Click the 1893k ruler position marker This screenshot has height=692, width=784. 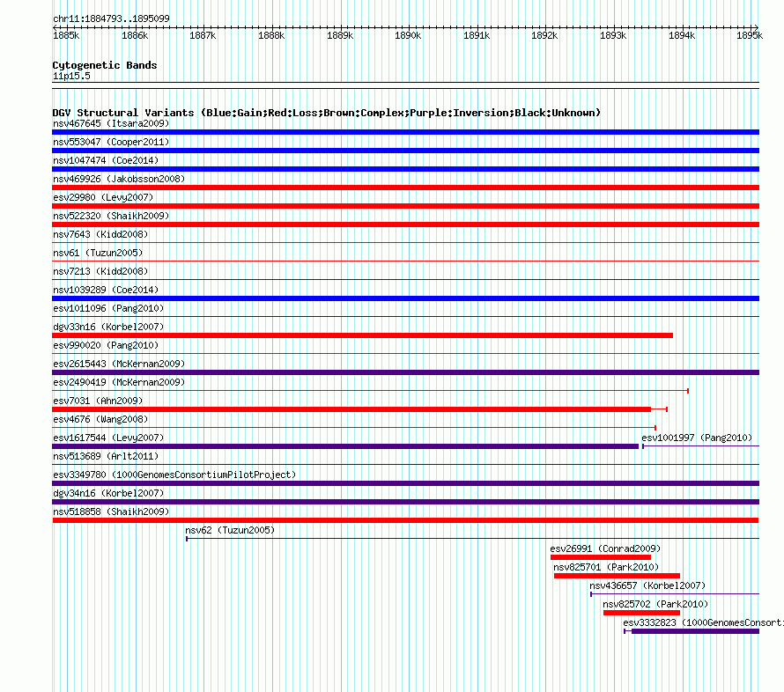pyautogui.click(x=613, y=35)
